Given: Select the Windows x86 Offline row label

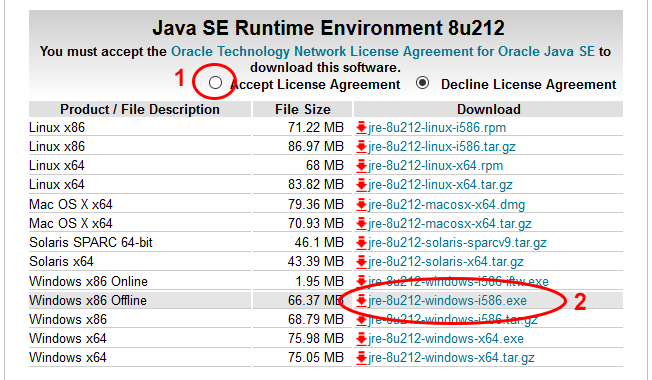Looking at the screenshot, I should pyautogui.click(x=88, y=301).
